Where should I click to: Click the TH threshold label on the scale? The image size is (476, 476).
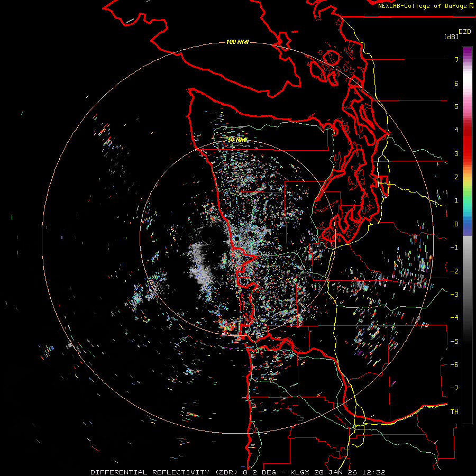[x=454, y=411]
